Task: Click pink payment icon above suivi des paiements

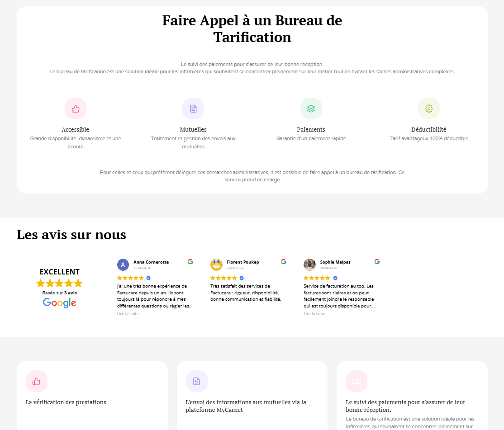Action: pos(357,381)
